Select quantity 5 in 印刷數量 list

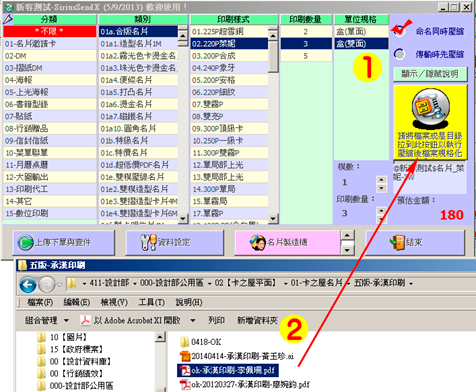(x=306, y=56)
